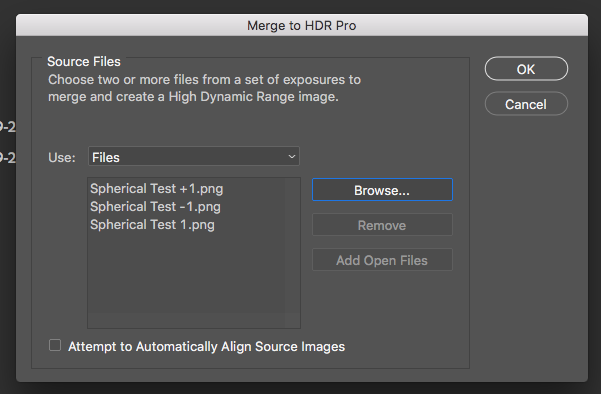Confirm the merge with the OK button
This screenshot has width=601, height=394.
(526, 69)
